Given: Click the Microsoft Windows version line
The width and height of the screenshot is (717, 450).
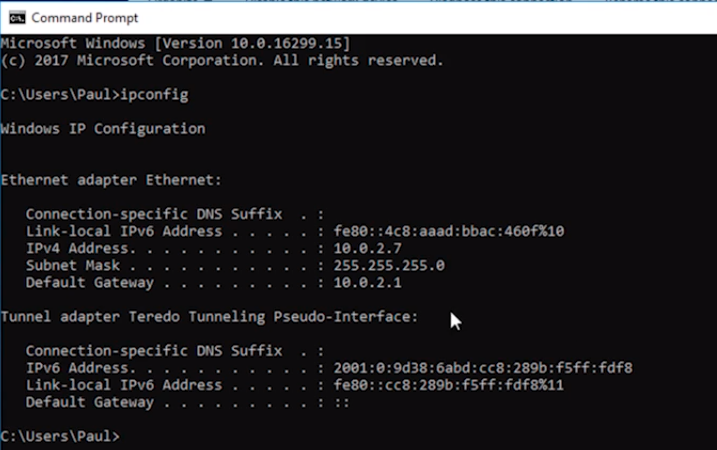Looking at the screenshot, I should (175, 43).
